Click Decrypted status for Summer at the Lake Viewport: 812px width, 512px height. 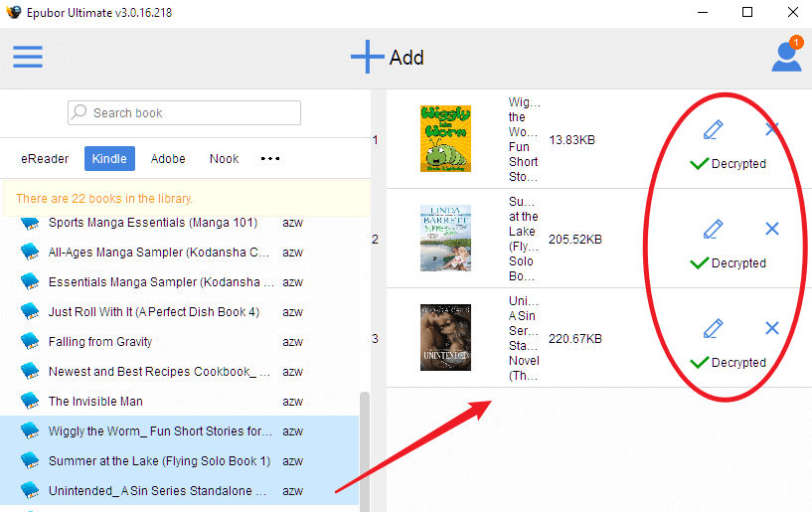point(729,263)
